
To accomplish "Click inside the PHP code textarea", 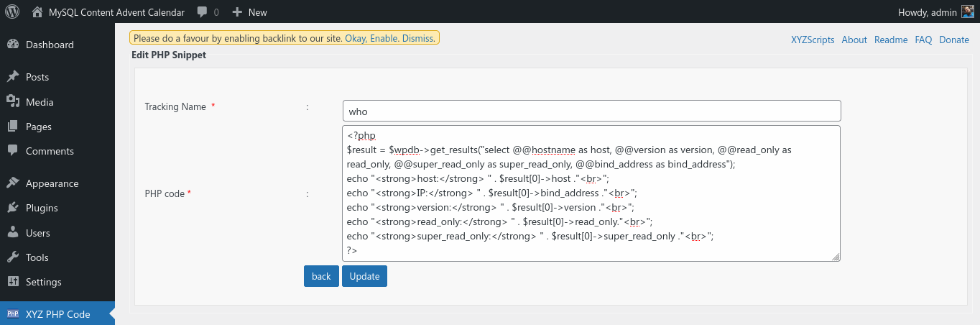I will 591,193.
